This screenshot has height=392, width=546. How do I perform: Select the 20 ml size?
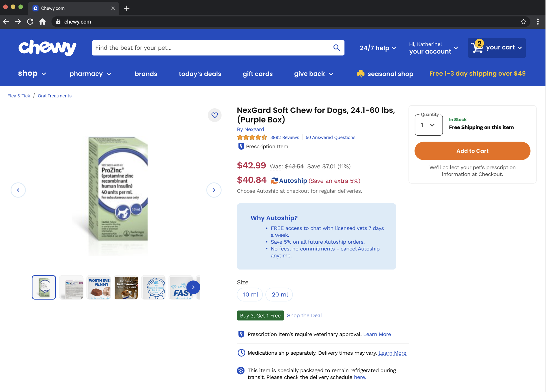coord(279,295)
